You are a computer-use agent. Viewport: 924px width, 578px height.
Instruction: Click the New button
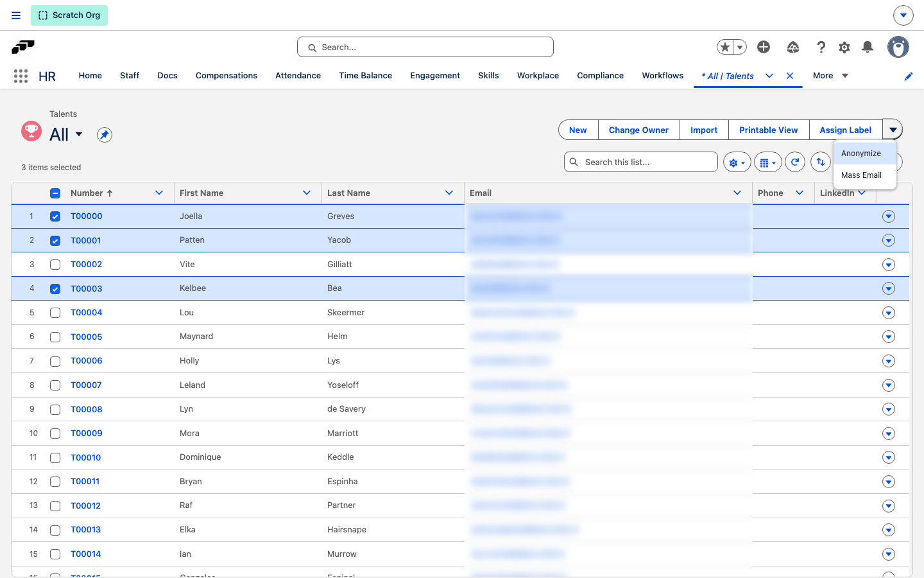578,130
